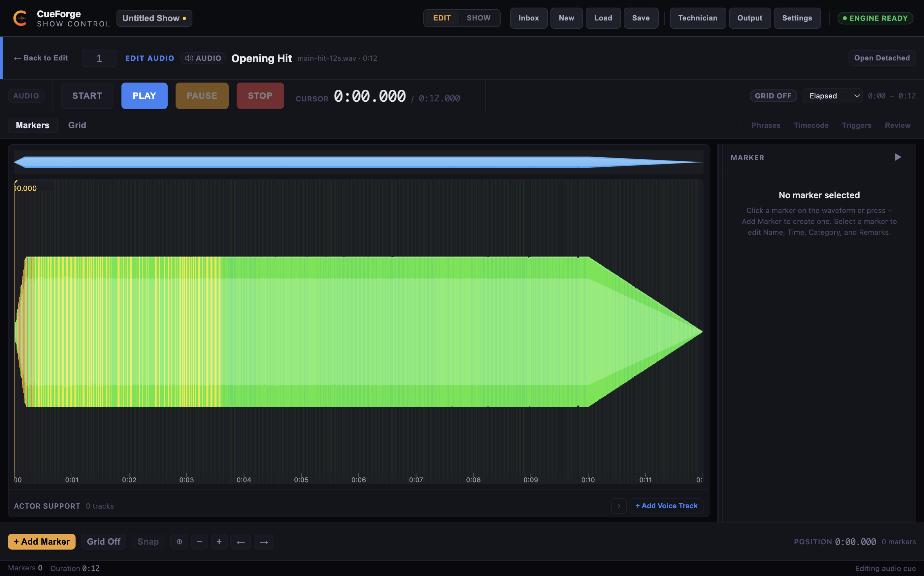Screen dimensions: 924x576
Task: Toggle the Grid Off button in bottom toolbar
Action: pos(104,541)
